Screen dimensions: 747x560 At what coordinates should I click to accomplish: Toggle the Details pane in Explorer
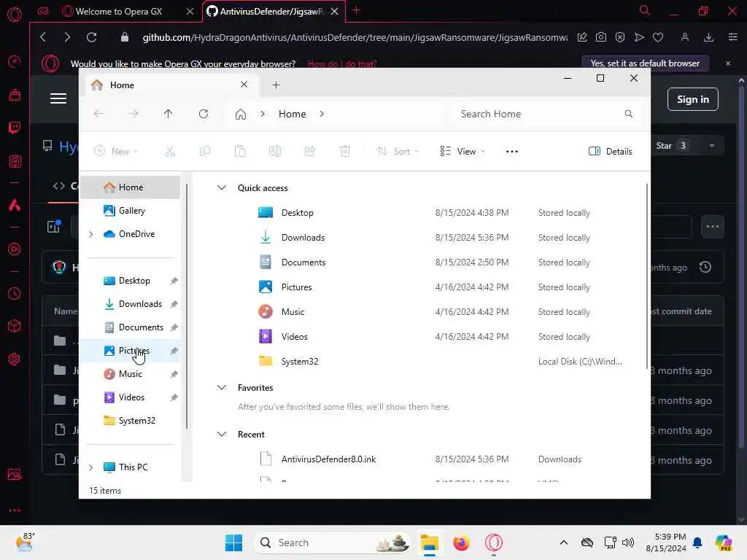tap(611, 152)
